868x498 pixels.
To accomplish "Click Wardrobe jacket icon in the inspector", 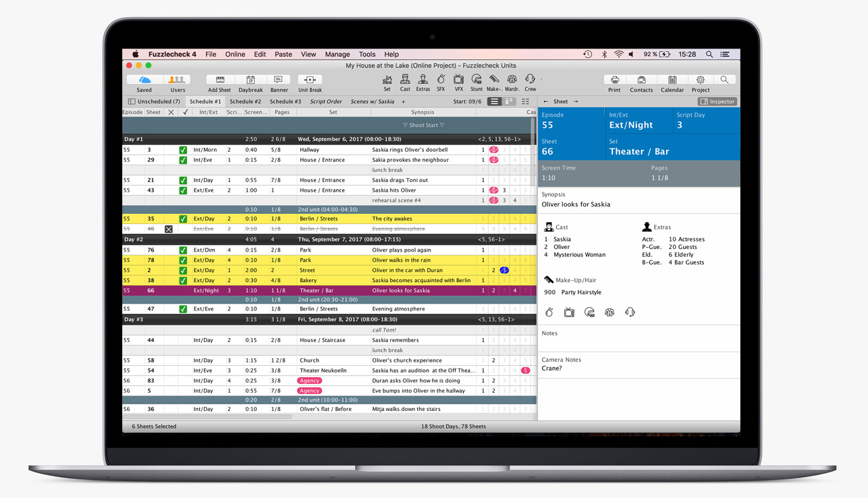I will click(609, 312).
